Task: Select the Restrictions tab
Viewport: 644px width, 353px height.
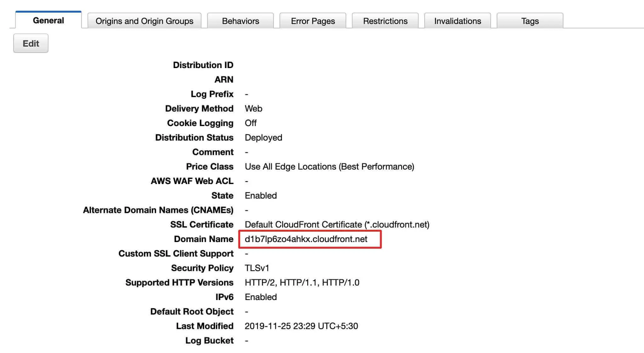Action: point(385,21)
